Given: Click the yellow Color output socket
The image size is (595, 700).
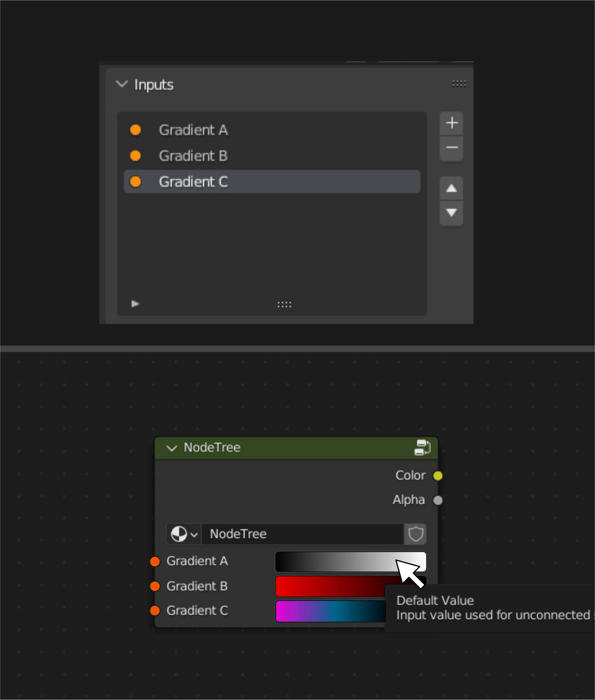Looking at the screenshot, I should pos(438,476).
